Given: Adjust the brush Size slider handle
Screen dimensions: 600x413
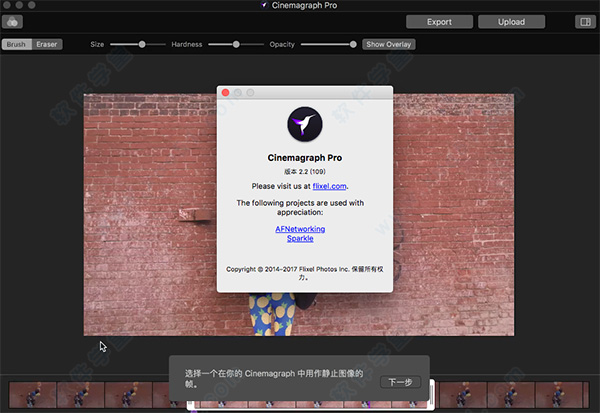Looking at the screenshot, I should 142,44.
